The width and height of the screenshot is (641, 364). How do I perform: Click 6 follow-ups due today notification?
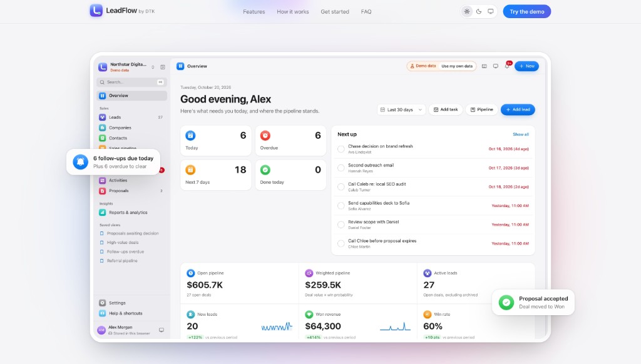tap(113, 162)
